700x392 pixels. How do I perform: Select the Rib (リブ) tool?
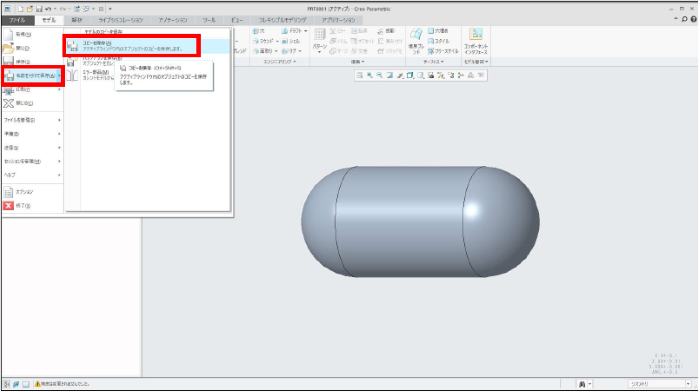pyautogui.click(x=289, y=51)
